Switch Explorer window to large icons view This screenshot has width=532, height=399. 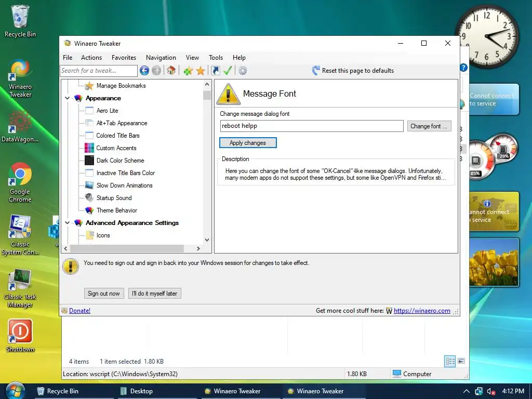pyautogui.click(x=461, y=361)
